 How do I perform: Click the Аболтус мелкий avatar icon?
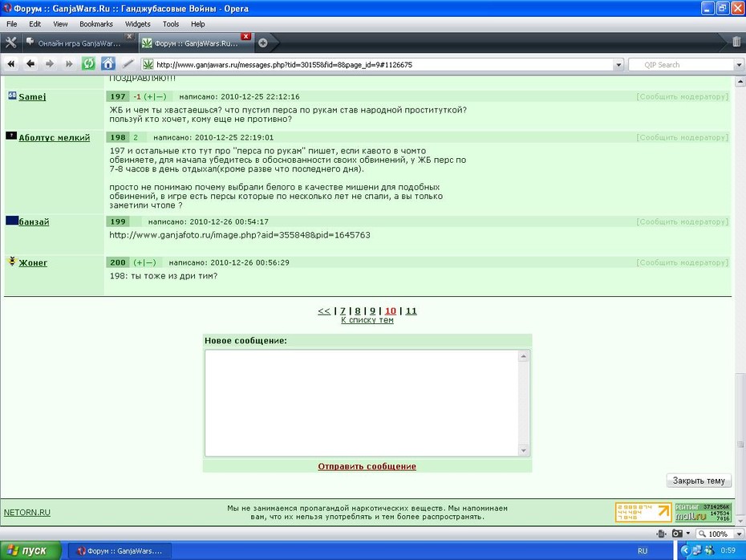point(11,136)
